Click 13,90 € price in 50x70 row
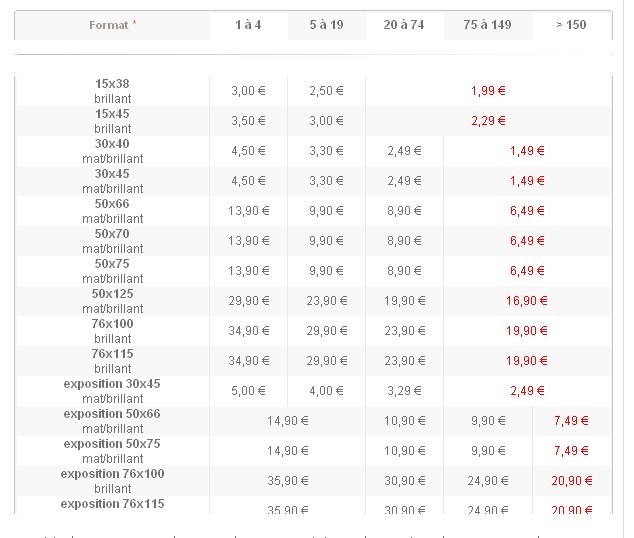Viewport: 634px width, 538px height. pyautogui.click(x=248, y=241)
